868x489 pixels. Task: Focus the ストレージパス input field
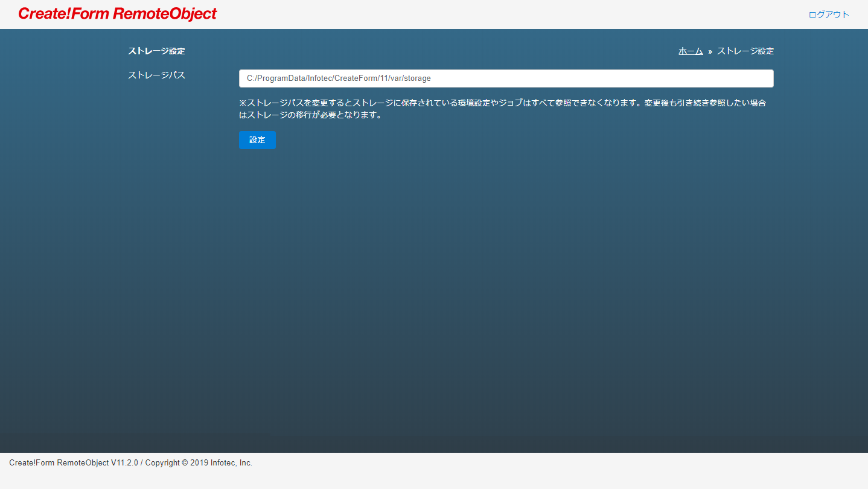[x=506, y=78]
